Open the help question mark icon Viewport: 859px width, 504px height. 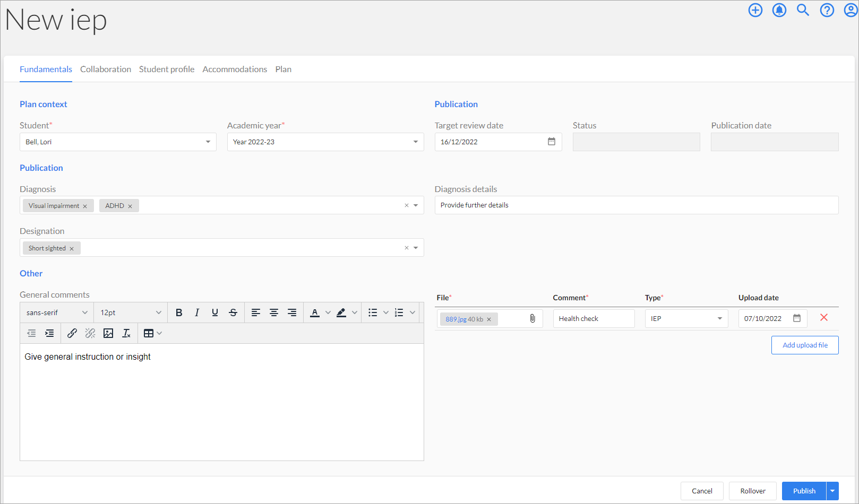(x=827, y=10)
